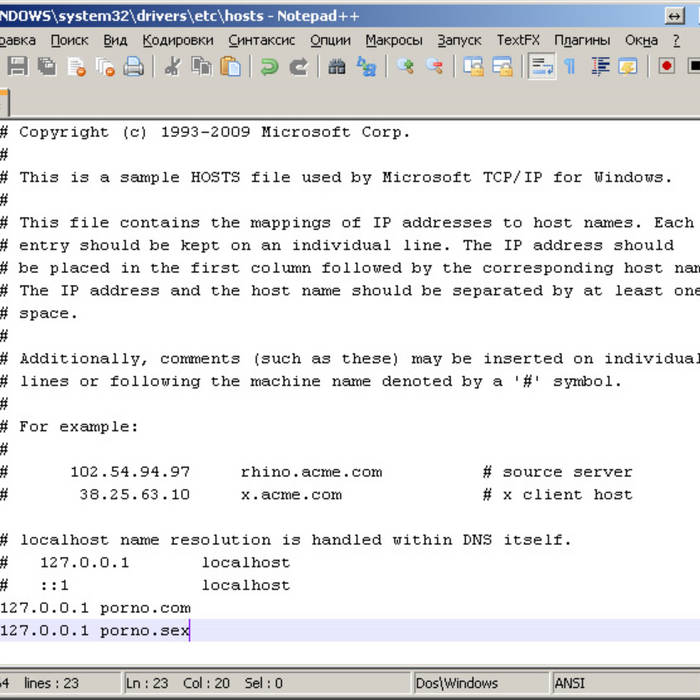Click the Save All toolbar icon

pyautogui.click(x=47, y=67)
